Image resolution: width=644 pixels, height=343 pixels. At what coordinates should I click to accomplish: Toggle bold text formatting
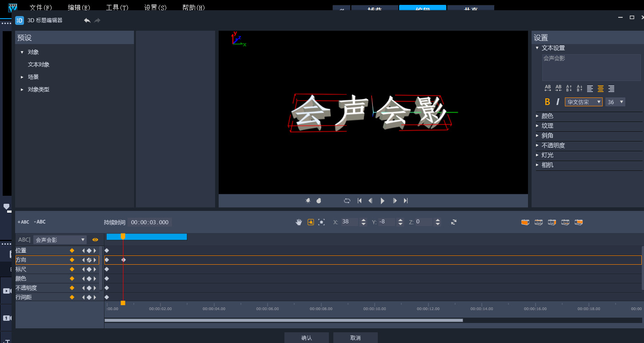(x=548, y=102)
